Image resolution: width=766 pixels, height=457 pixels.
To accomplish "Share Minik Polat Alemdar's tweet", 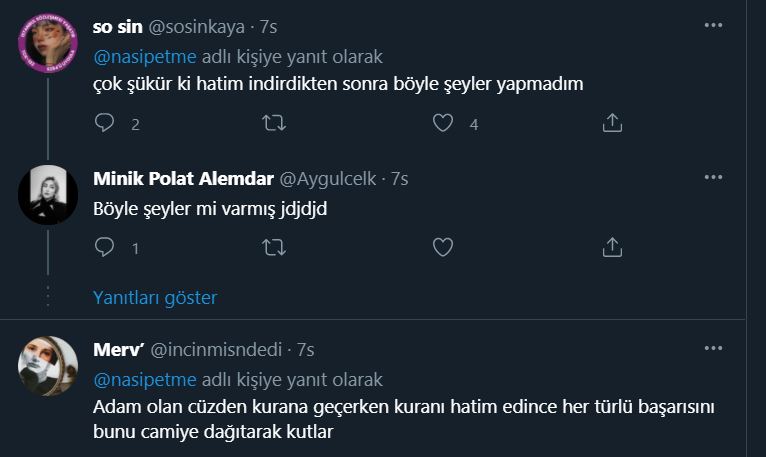I will point(612,246).
